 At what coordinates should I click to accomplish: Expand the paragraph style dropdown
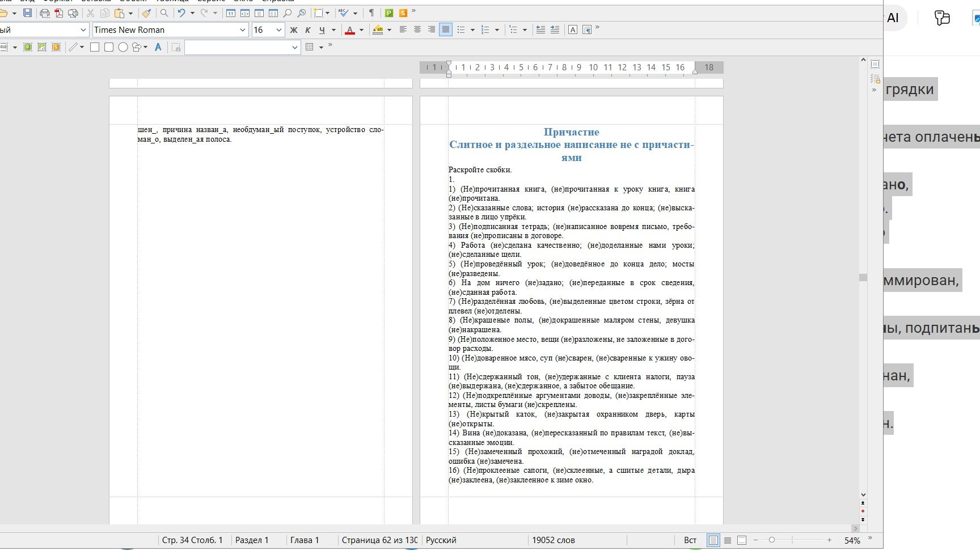[83, 29]
